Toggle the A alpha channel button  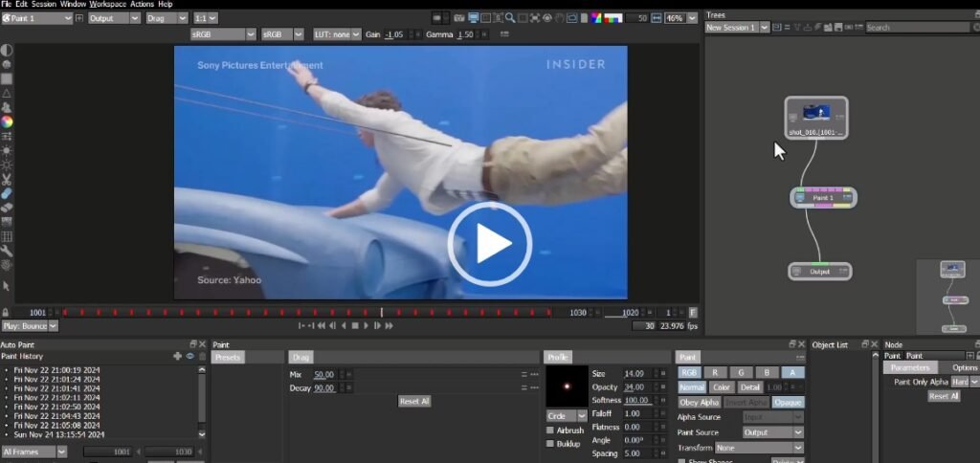pyautogui.click(x=792, y=372)
